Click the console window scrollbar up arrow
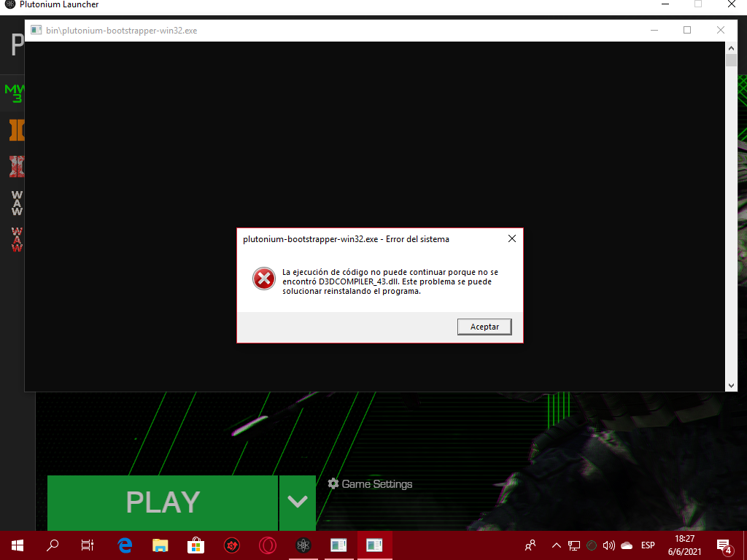The width and height of the screenshot is (747, 560). click(x=731, y=47)
